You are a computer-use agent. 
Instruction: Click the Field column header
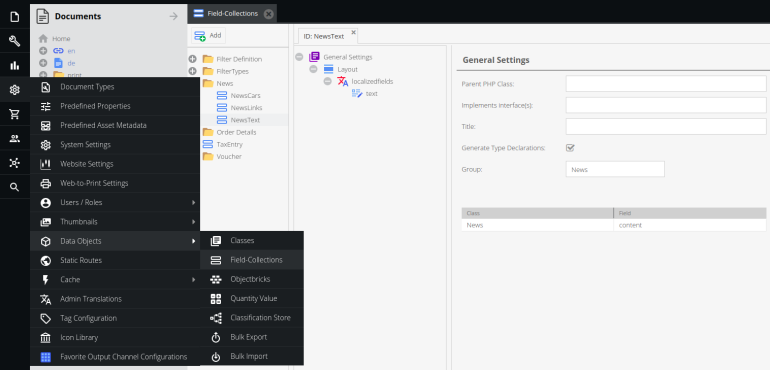point(690,213)
